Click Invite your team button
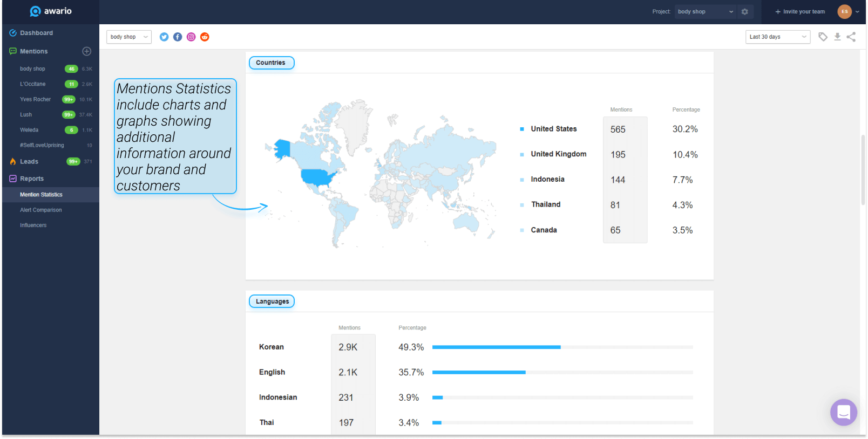 [800, 11]
